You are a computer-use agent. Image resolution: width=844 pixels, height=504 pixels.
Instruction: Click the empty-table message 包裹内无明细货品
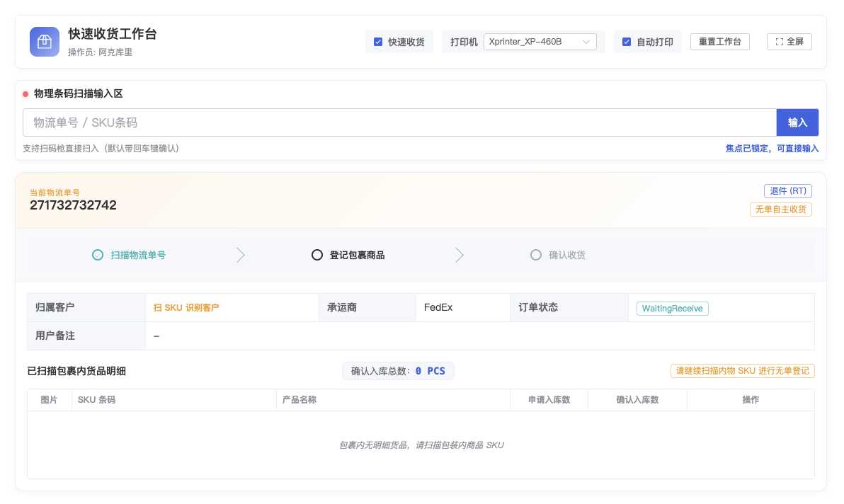click(x=421, y=445)
